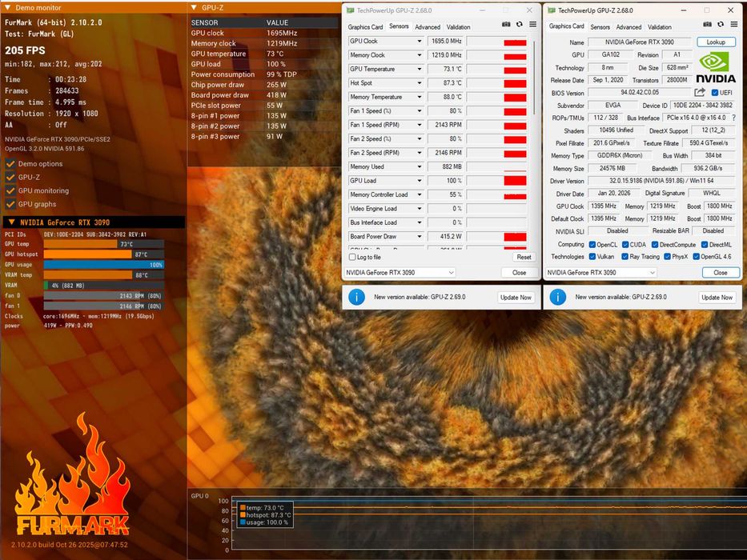Screen dimensions: 747x560
Task: Click 'Board power draw' row in overlay
Action: [x=263, y=95]
